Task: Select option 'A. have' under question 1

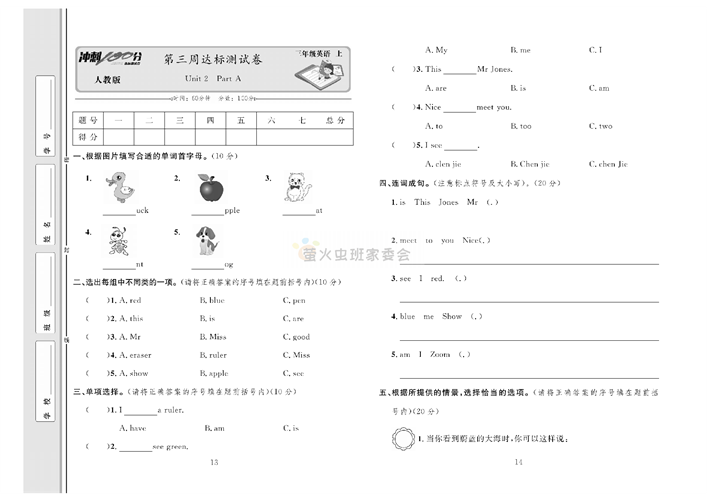Action: 133,428
